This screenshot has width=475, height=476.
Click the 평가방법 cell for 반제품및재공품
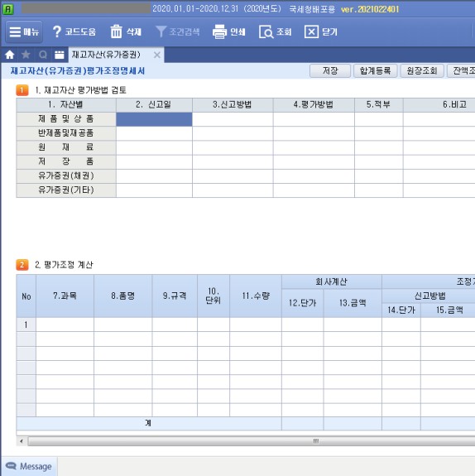click(314, 133)
